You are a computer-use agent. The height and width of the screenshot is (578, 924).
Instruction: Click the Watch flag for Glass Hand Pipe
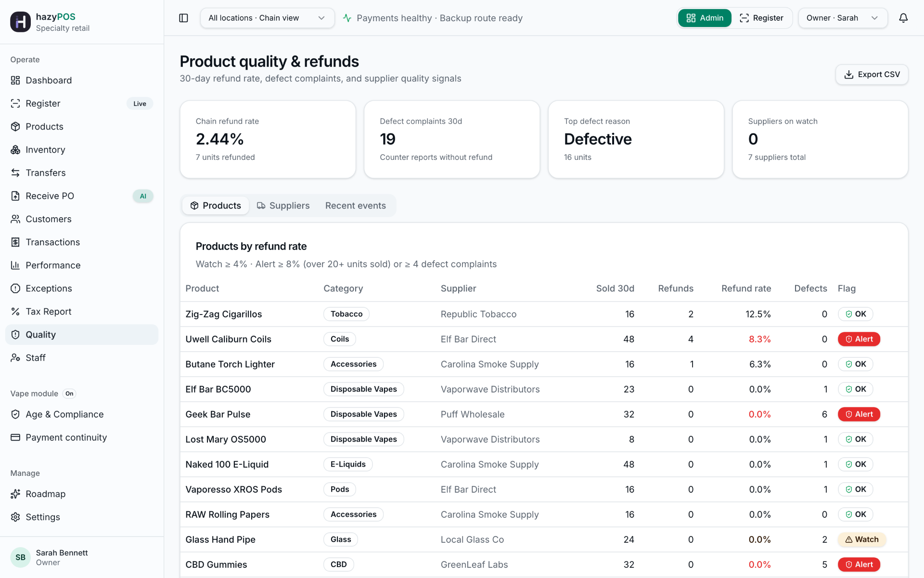[861, 539]
